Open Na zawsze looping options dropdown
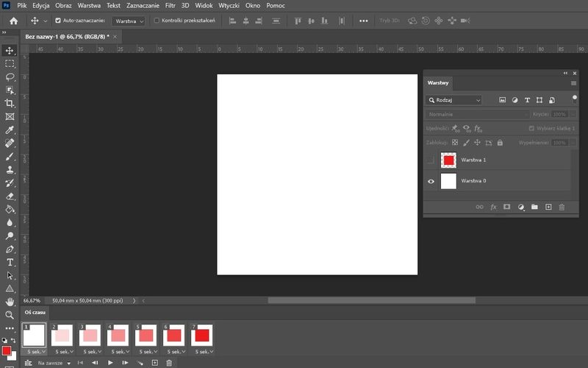Image resolution: width=588 pixels, height=368 pixels. 54,363
